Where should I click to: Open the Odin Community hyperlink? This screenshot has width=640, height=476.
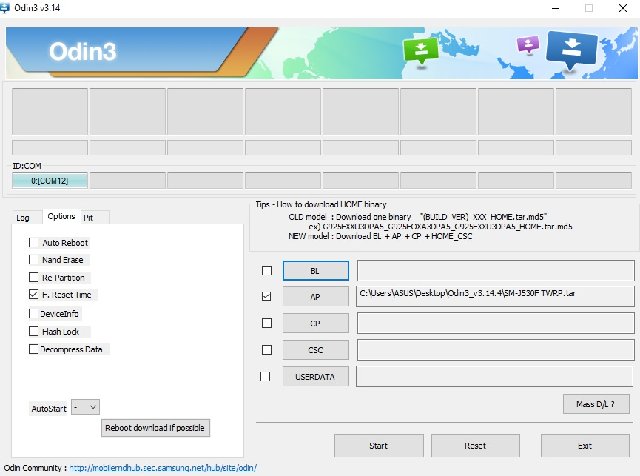(x=163, y=467)
